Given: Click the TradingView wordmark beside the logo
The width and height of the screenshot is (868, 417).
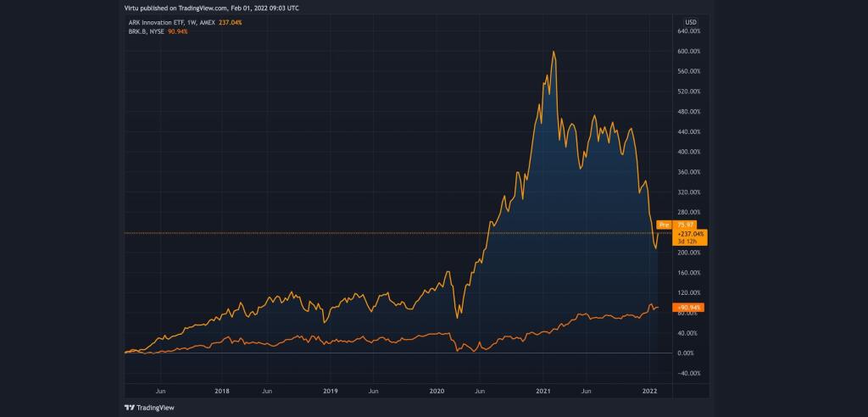Looking at the screenshot, I should (155, 408).
